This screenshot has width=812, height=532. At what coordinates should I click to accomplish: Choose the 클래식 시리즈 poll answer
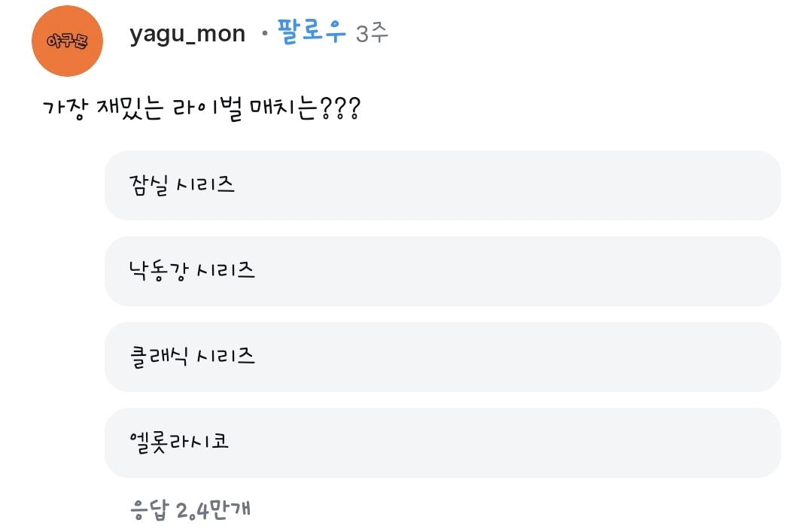(442, 357)
